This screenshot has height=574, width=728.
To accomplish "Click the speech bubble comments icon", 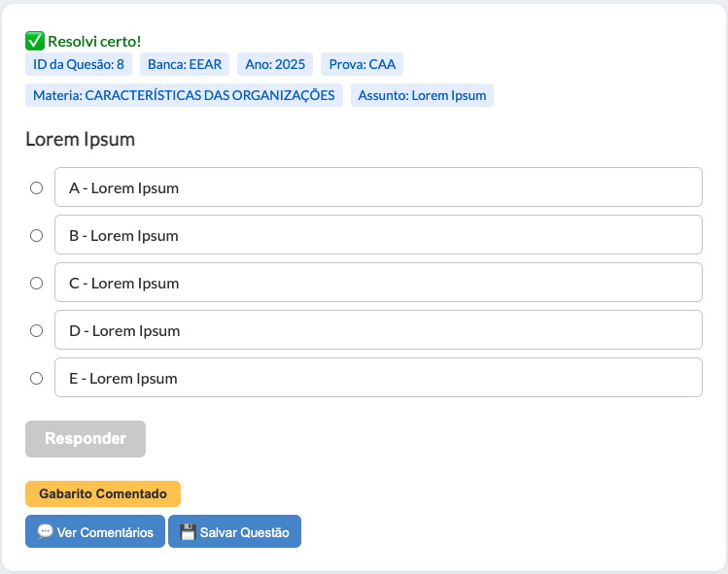I will (45, 532).
